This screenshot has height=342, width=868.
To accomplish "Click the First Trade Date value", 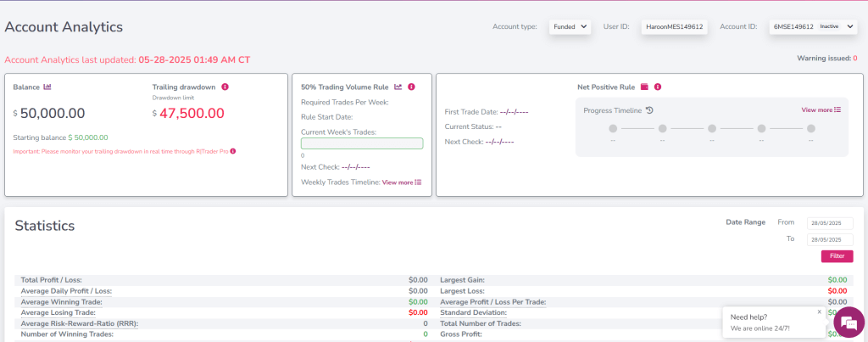I will tap(515, 112).
